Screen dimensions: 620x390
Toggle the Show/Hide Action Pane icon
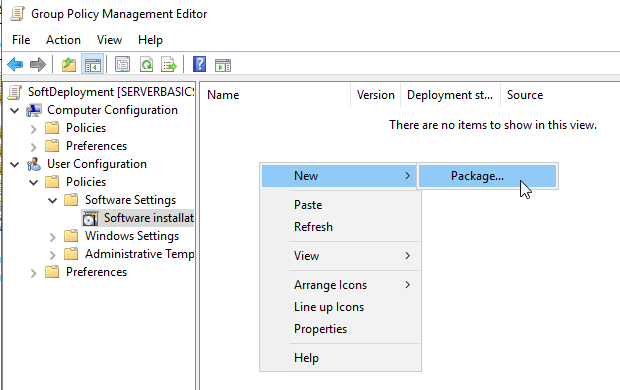223,65
